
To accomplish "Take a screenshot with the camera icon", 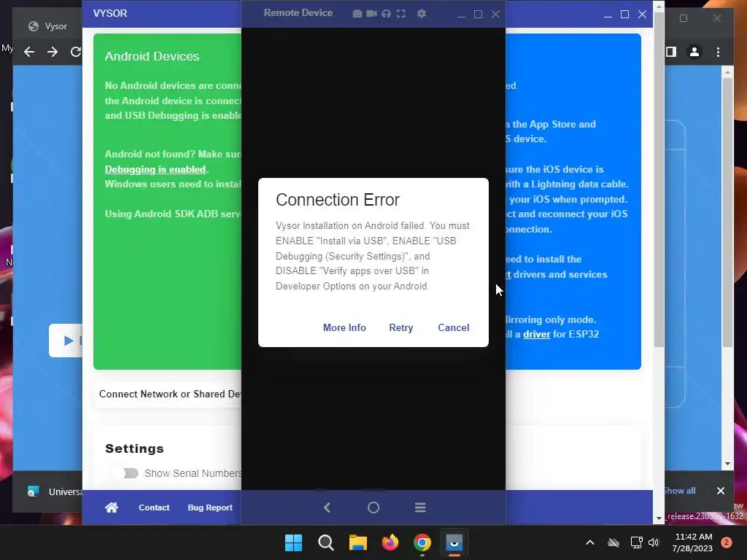I will click(357, 14).
